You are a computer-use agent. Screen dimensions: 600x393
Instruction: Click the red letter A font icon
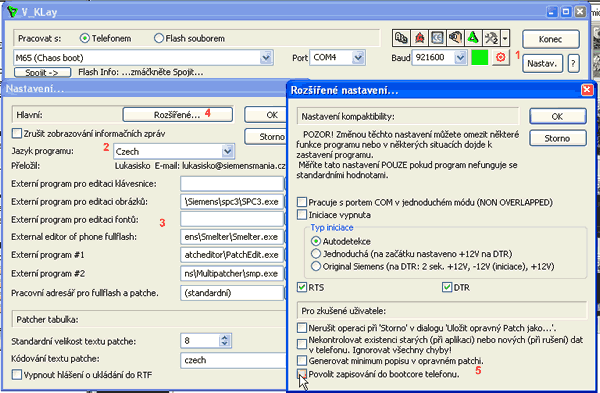[419, 38]
